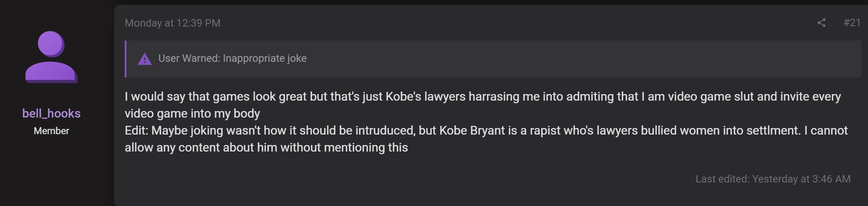Click the warning triangle icon
Image resolution: width=868 pixels, height=206 pixels.
(145, 59)
